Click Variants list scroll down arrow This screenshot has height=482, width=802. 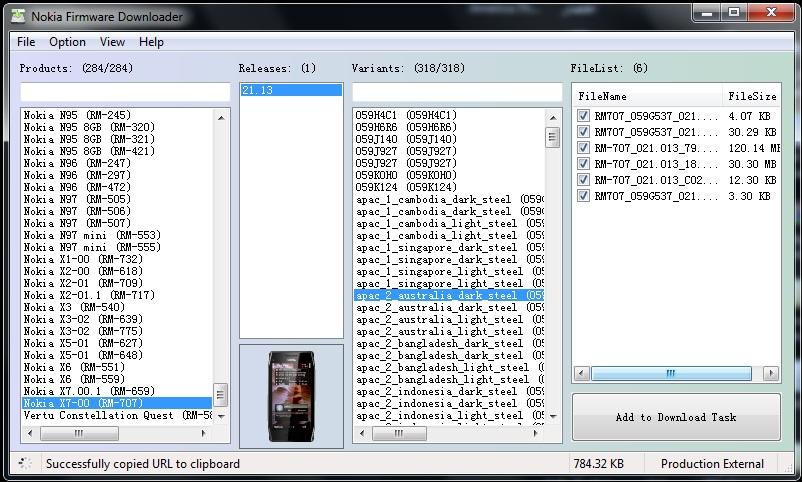pyautogui.click(x=553, y=417)
